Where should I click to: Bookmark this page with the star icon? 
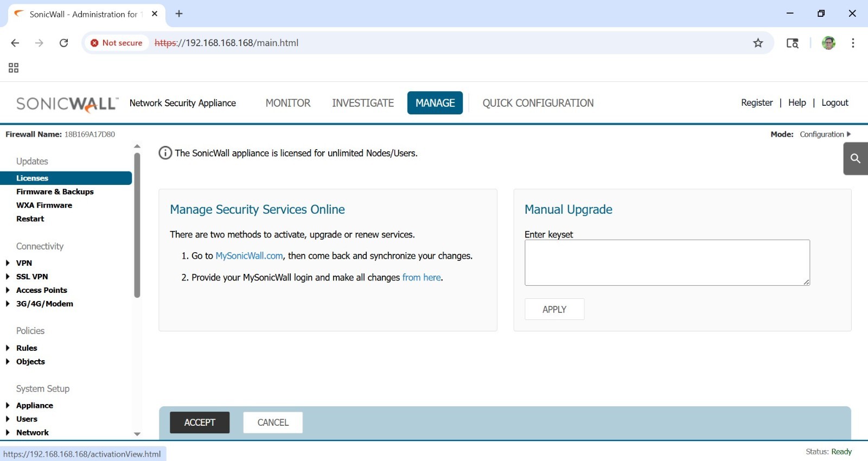(x=758, y=43)
